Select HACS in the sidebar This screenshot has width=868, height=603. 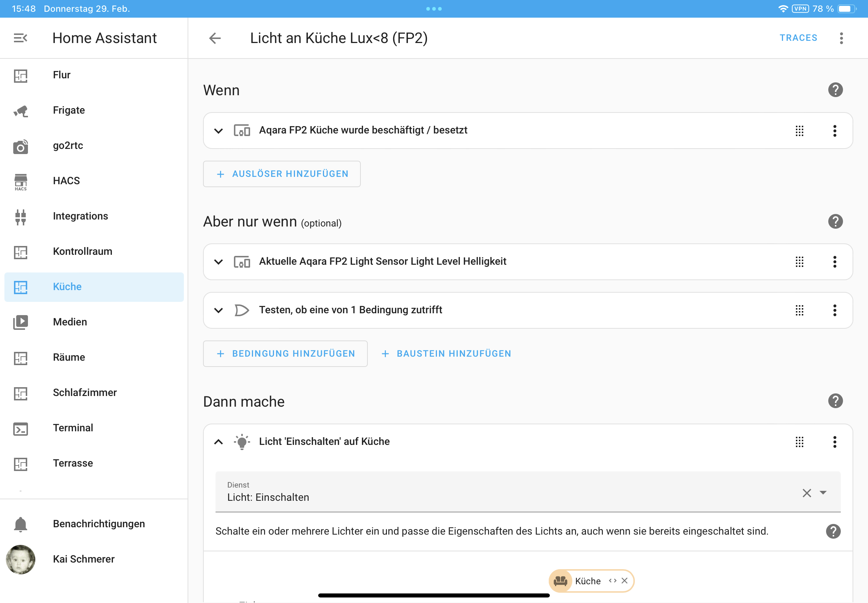(66, 181)
